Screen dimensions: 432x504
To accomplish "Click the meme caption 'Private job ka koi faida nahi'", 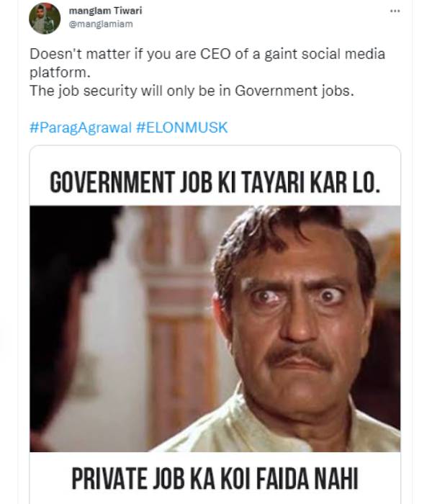I will click(x=215, y=478).
